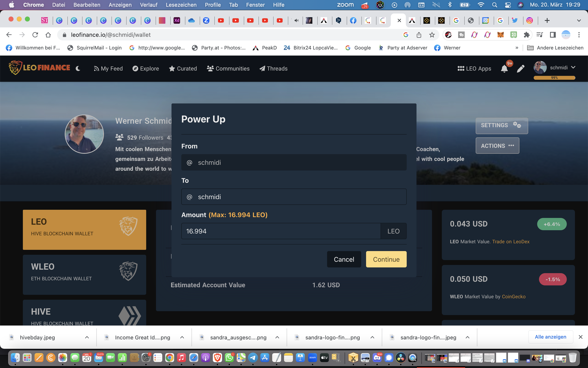
Task: Bookmark this page with star icon
Action: click(432, 35)
